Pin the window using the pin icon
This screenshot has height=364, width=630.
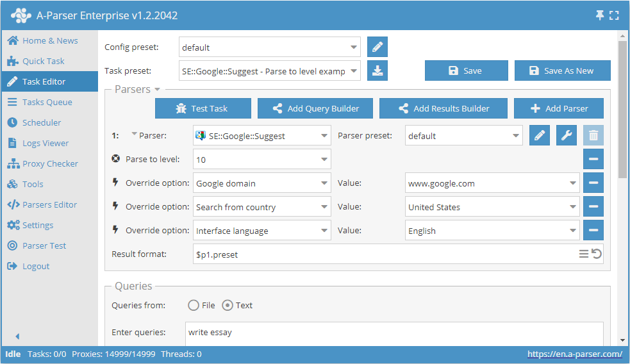(600, 15)
